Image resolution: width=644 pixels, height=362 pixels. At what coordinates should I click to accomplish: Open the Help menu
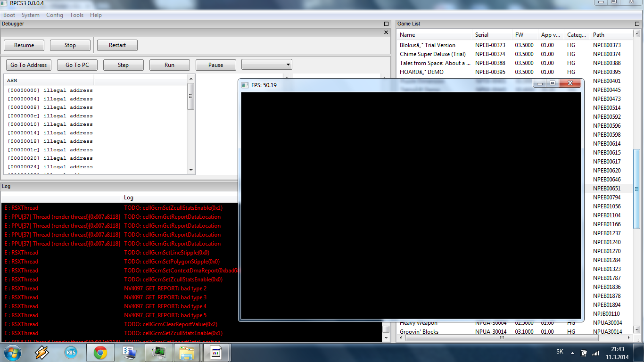coord(96,15)
